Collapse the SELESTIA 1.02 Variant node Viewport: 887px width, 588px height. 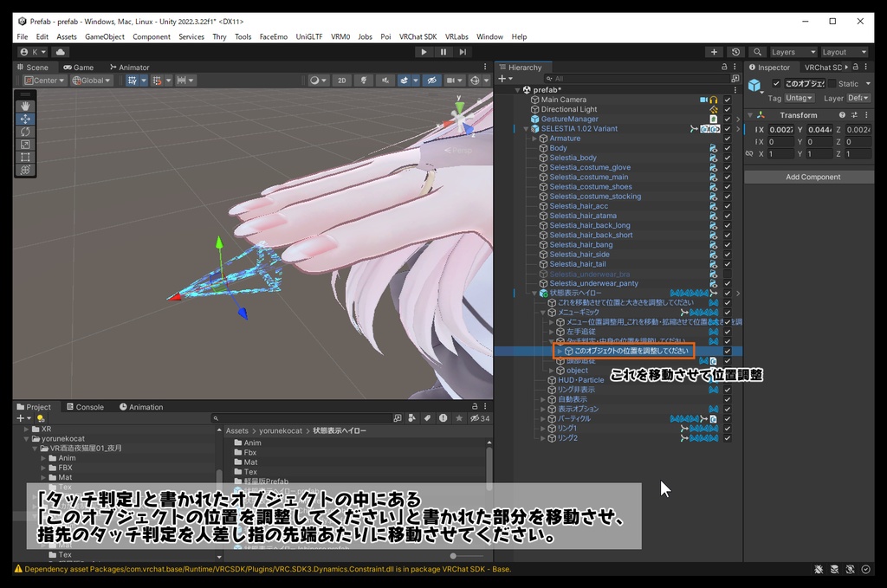tap(526, 129)
